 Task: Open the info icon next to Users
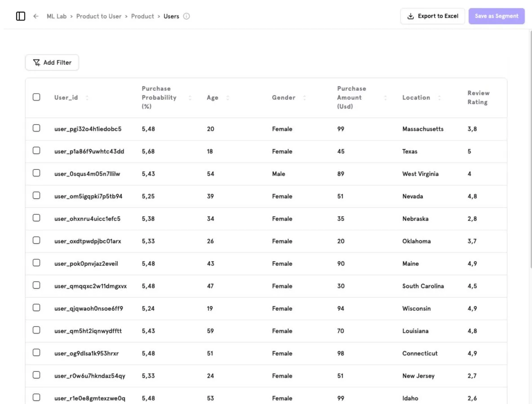[x=186, y=16]
